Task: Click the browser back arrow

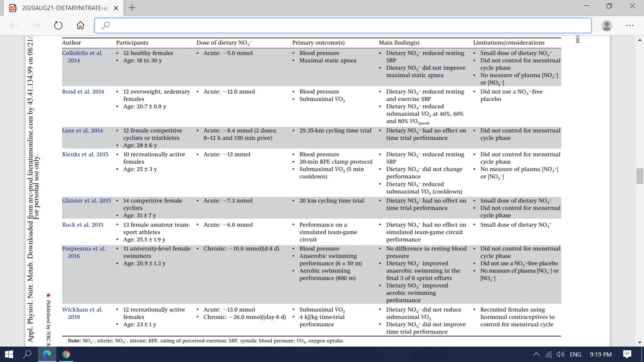Action: 14,25
